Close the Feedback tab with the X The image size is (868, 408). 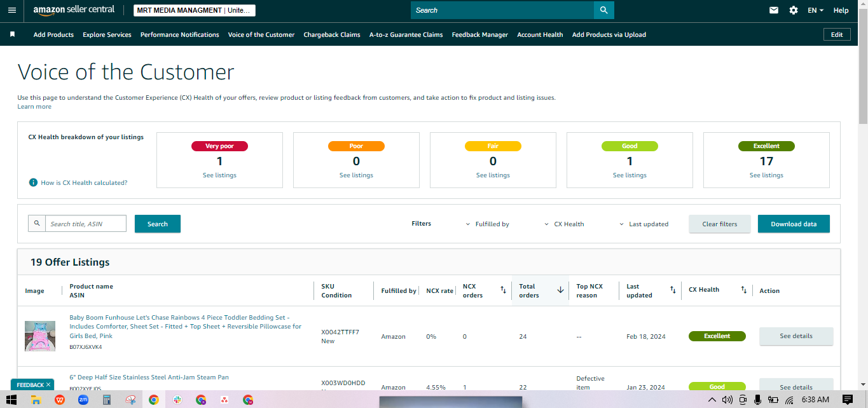tap(48, 384)
